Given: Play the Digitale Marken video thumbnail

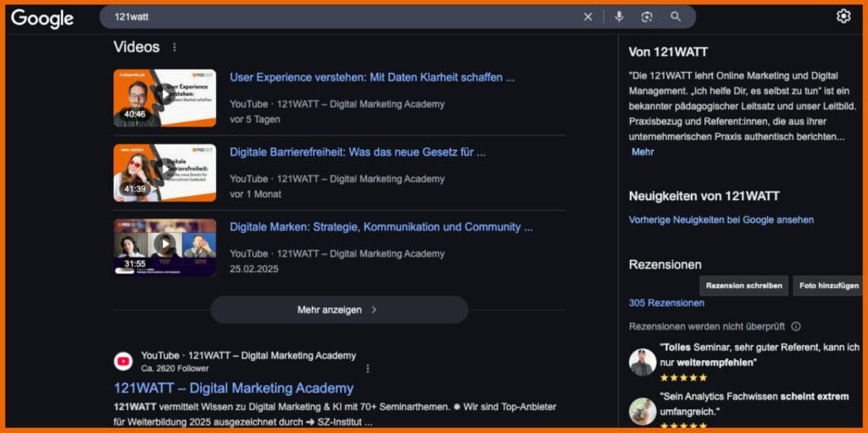Looking at the screenshot, I should coord(164,247).
